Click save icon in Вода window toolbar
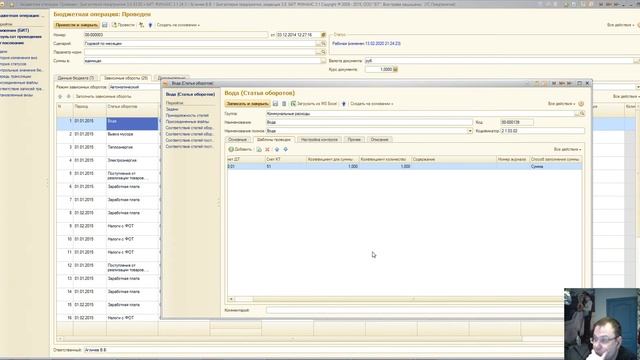Screen dimensions: 640x360 (x=276, y=104)
